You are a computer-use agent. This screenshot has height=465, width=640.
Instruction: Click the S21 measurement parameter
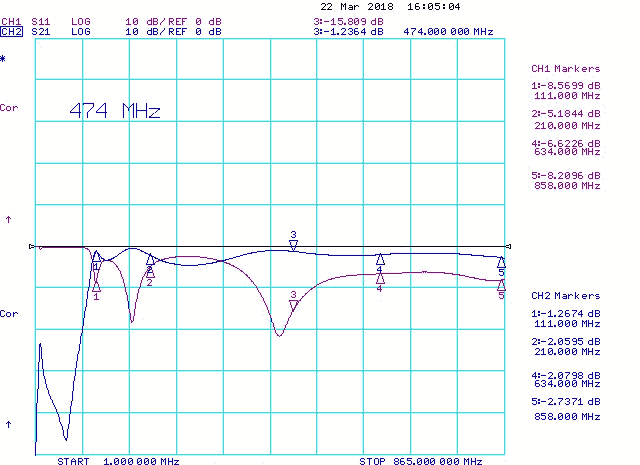click(40, 32)
